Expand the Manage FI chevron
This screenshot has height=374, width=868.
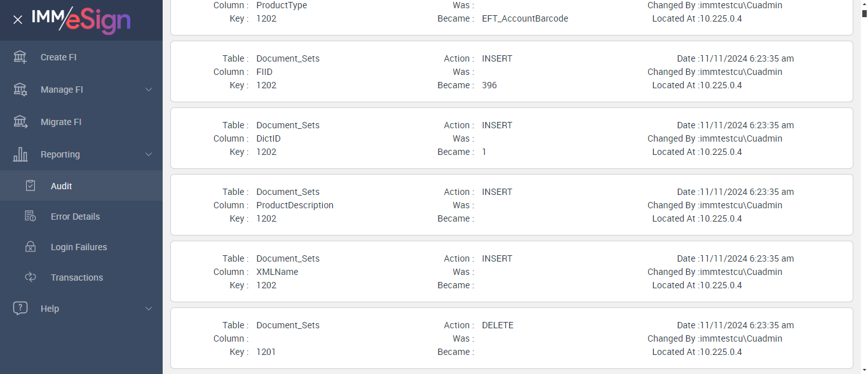click(149, 90)
